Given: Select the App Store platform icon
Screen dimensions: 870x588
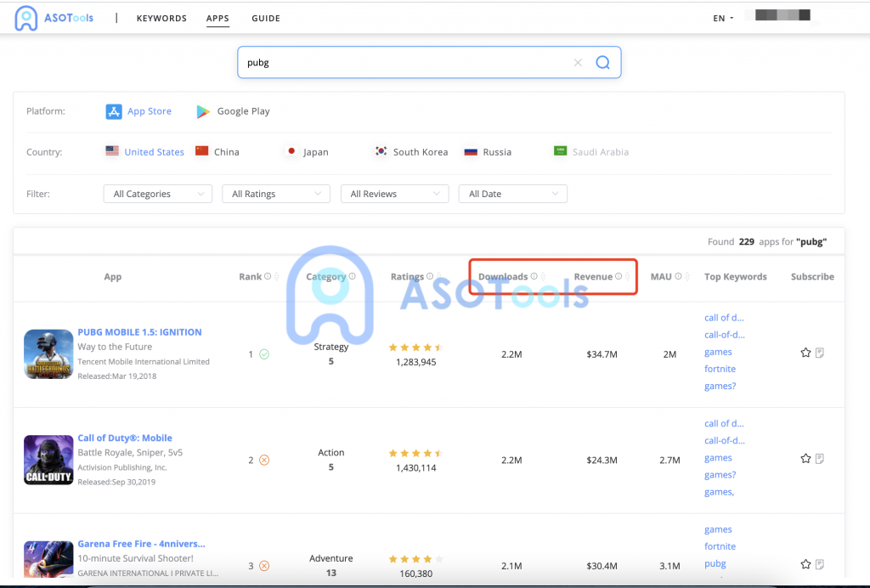Looking at the screenshot, I should click(x=114, y=111).
